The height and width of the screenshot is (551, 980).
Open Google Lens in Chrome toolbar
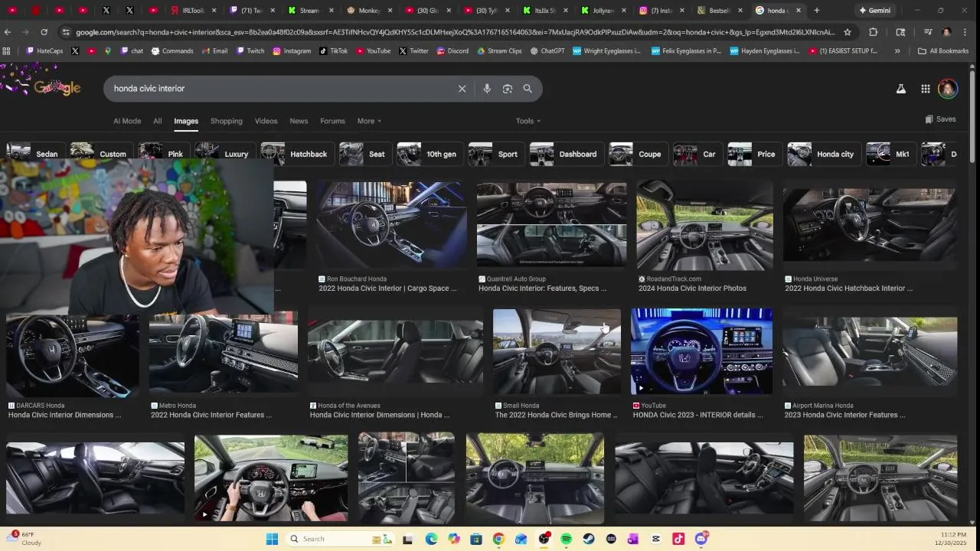900,32
